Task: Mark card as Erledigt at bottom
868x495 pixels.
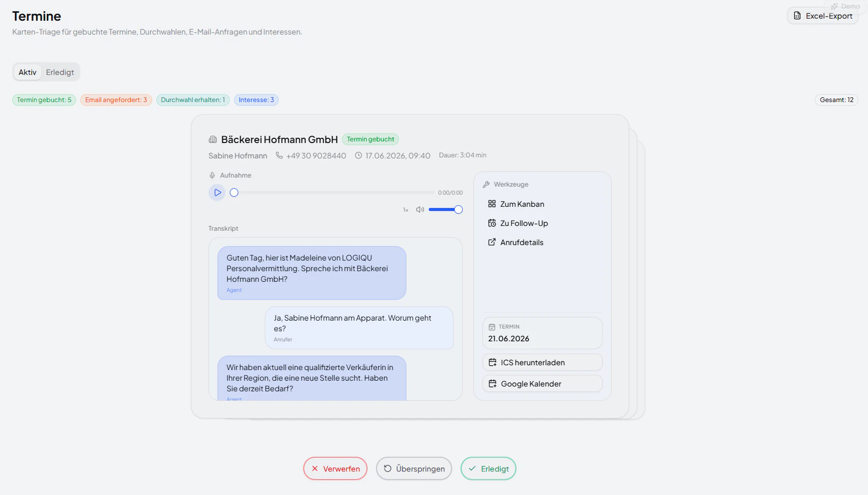Action: [488, 468]
